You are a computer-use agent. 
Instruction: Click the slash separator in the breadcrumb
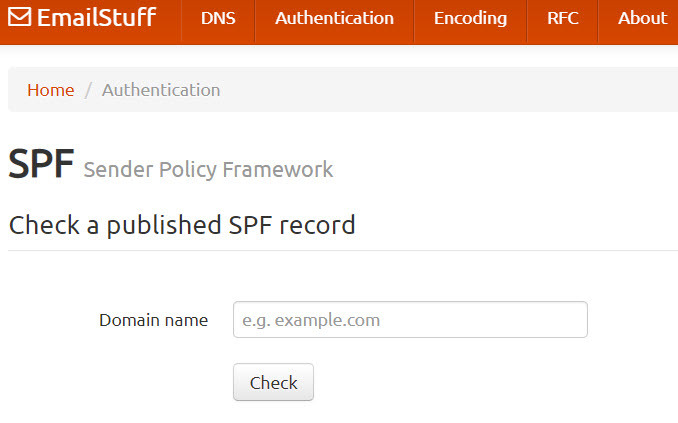88,90
